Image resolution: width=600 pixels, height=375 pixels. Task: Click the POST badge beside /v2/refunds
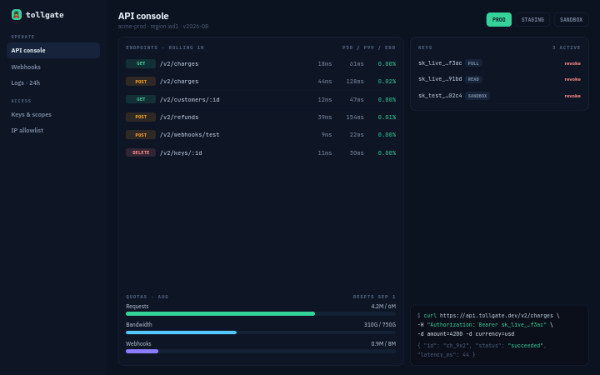coord(141,117)
